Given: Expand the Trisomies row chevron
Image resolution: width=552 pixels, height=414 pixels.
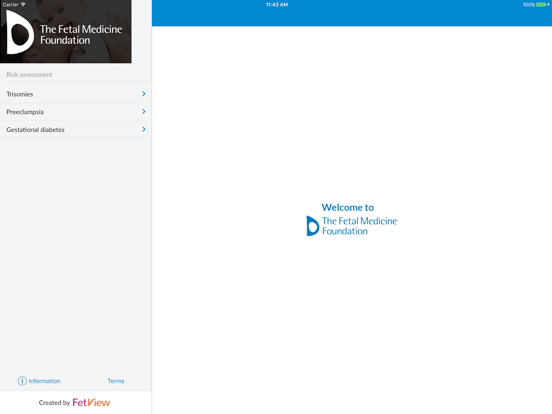Looking at the screenshot, I should point(144,94).
